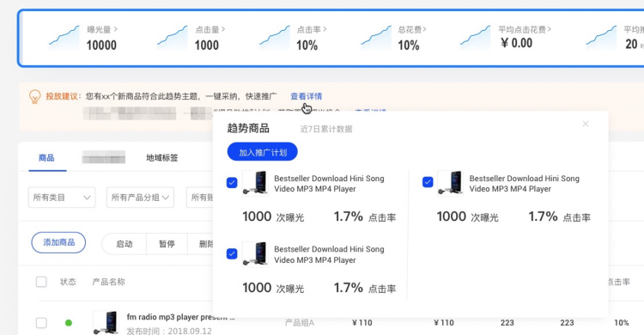Screen dimensions: 644x335
Task: Close the 趋势商品 popup with X
Action: click(x=586, y=124)
